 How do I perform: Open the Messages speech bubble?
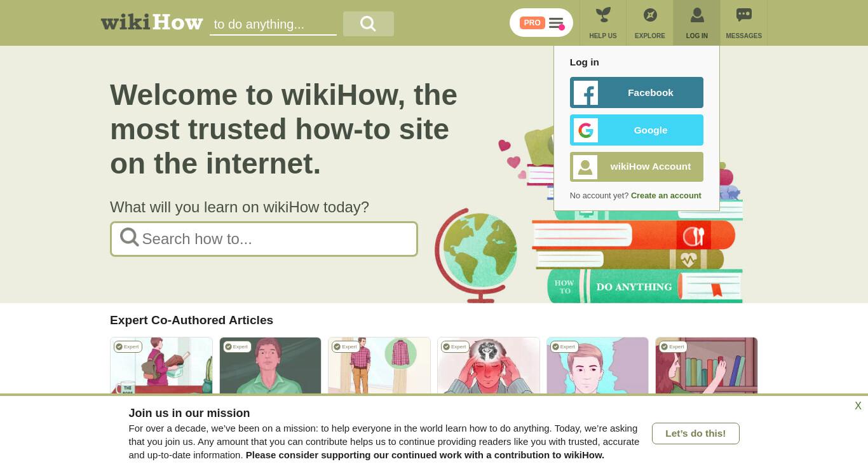pyautogui.click(x=744, y=23)
